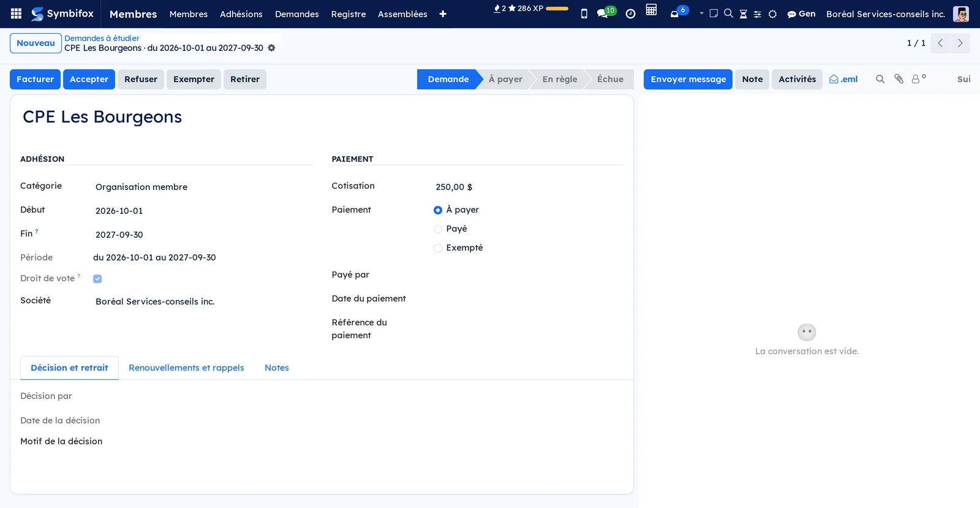980x508 pixels.
Task: Open the record gear actions icon
Action: pos(271,48)
